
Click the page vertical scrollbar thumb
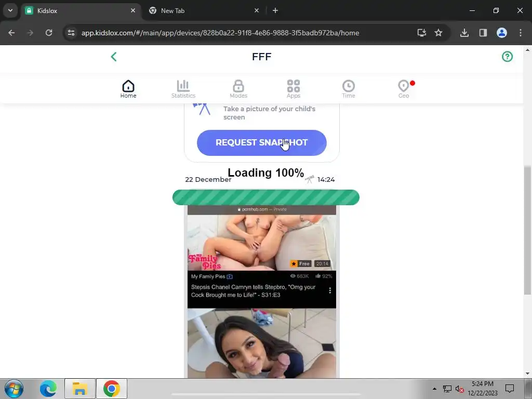pyautogui.click(x=527, y=230)
